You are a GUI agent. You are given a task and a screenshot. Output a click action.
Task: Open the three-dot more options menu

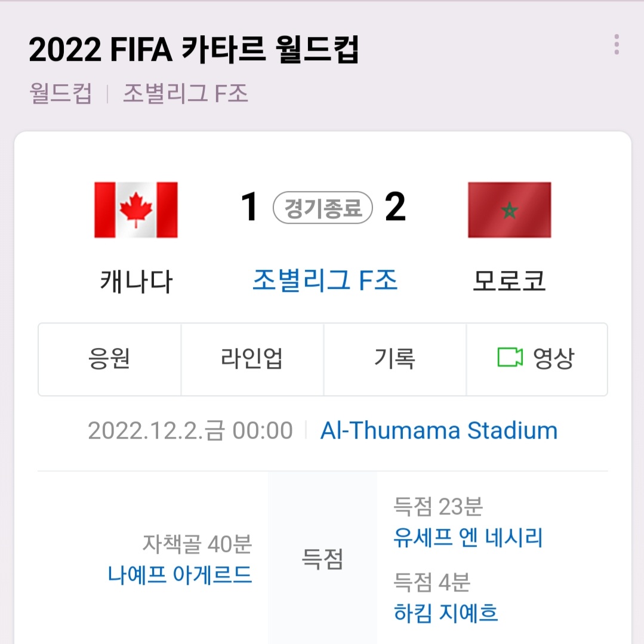617,44
